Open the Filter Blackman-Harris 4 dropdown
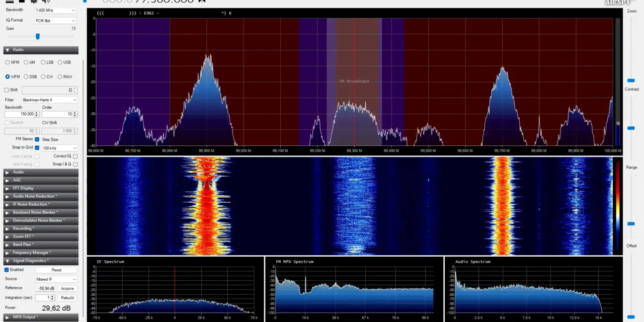644x322 pixels. (49, 100)
